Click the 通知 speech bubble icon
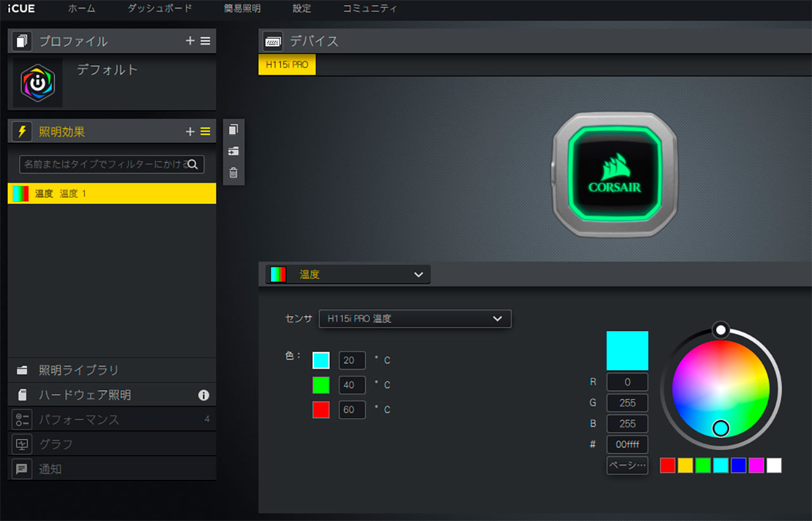Screen dimensions: 812x521 [x=22, y=469]
